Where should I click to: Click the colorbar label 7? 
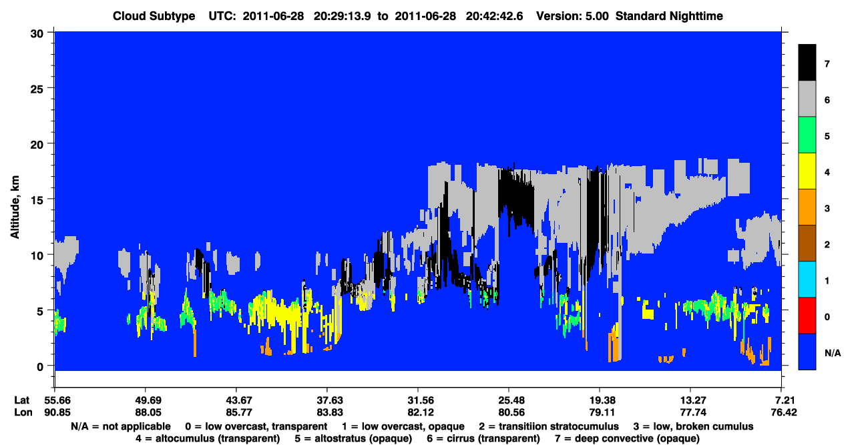click(827, 64)
